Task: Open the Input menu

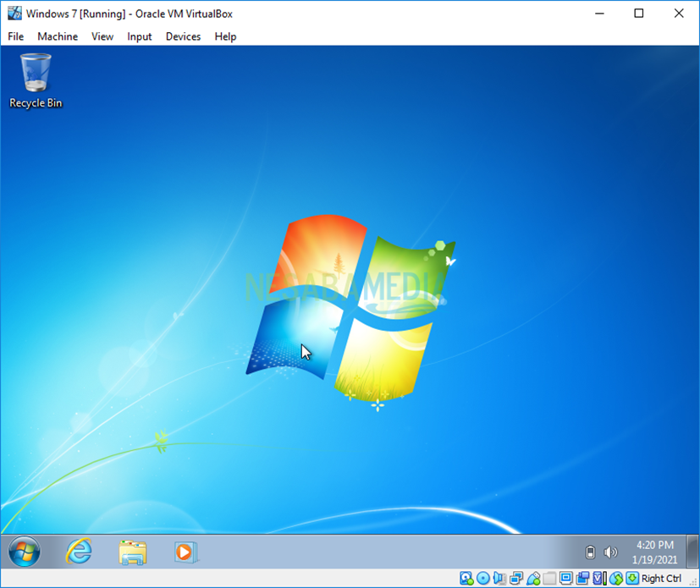Action: coord(140,36)
